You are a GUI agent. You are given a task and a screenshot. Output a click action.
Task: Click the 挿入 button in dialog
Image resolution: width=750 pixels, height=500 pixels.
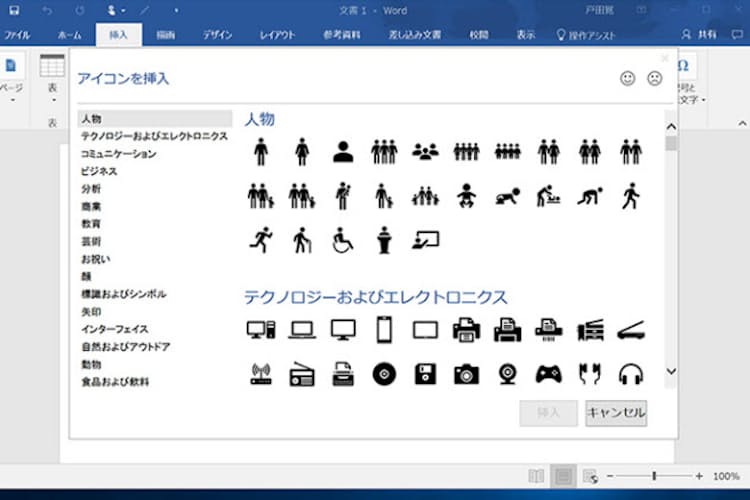(x=549, y=413)
